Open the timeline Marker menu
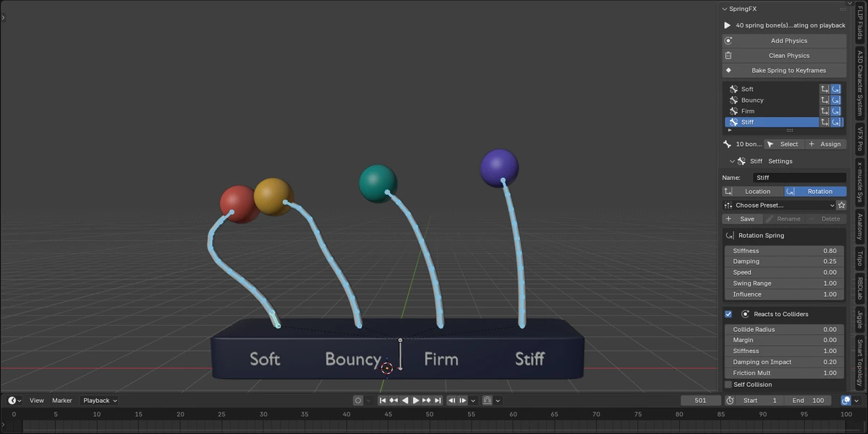Viewport: 868px width, 434px height. [x=62, y=401]
